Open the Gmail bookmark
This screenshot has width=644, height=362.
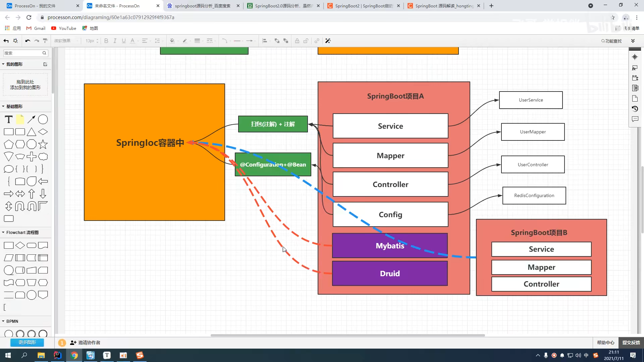[x=36, y=28]
